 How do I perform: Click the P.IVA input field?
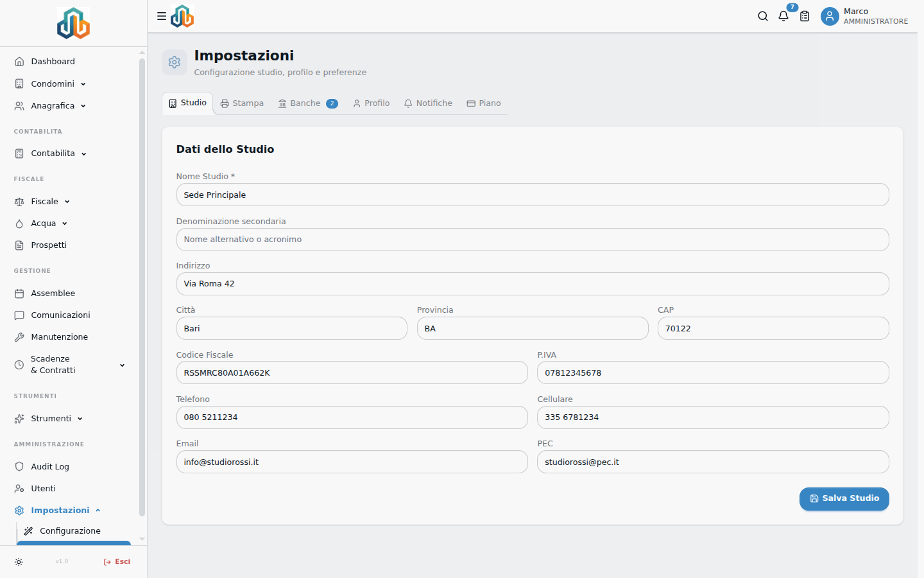(713, 372)
